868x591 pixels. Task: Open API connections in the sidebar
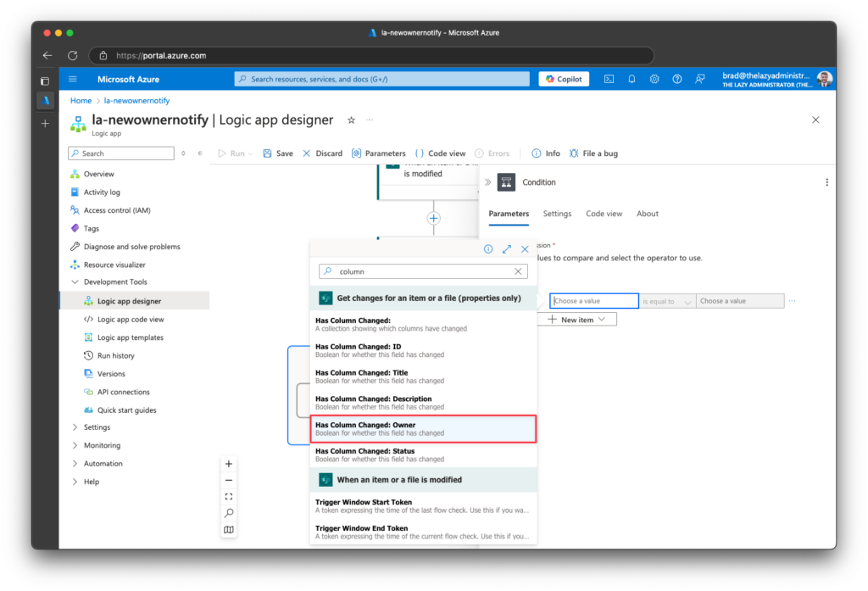[x=123, y=392]
